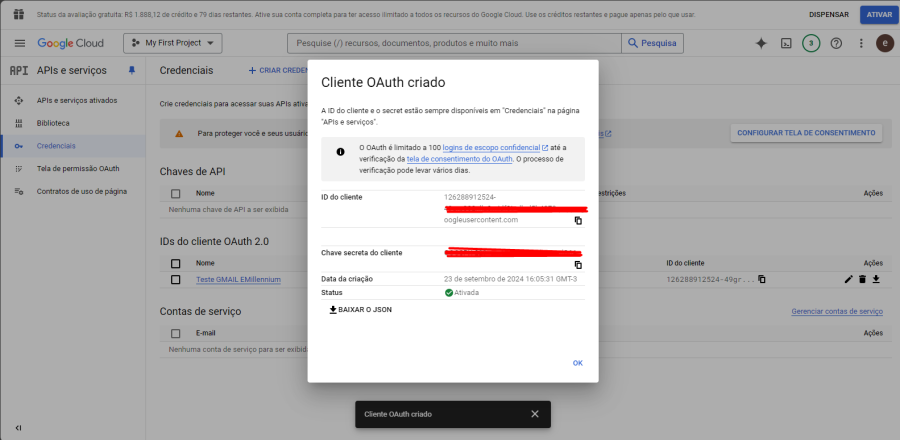The height and width of the screenshot is (440, 900).
Task: Toggle the OAuth 2.0 client IDs header checkbox
Action: pos(176,263)
